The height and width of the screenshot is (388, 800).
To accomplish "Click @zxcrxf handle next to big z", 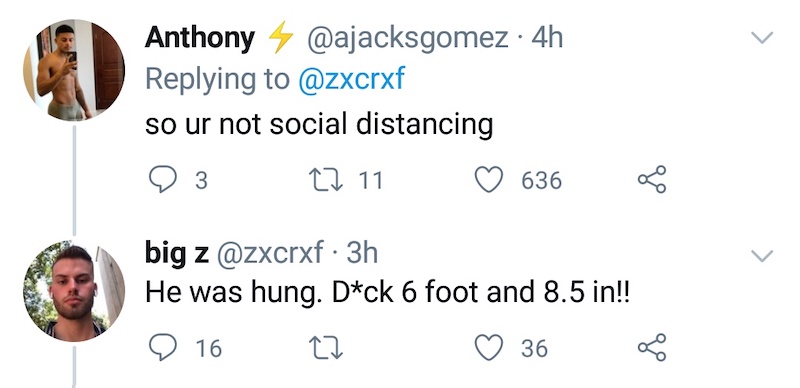I will (x=270, y=253).
